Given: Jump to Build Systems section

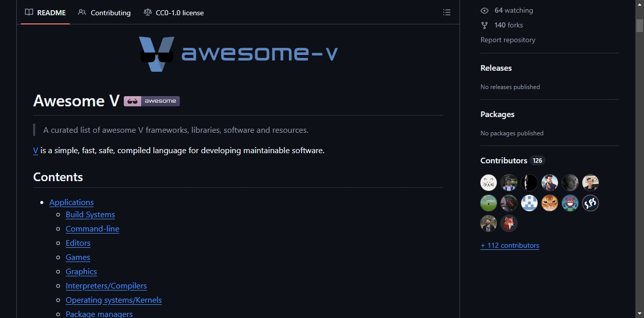Looking at the screenshot, I should point(90,215).
